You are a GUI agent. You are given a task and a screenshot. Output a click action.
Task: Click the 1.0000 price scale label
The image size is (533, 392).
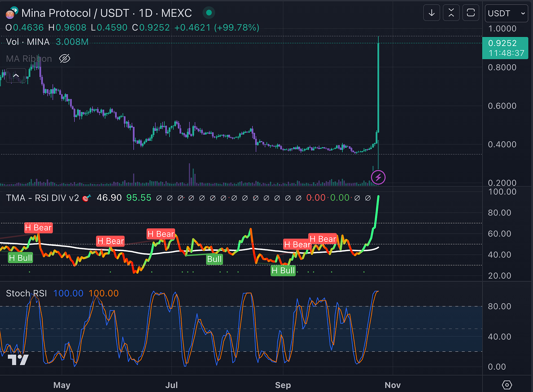coord(502,29)
